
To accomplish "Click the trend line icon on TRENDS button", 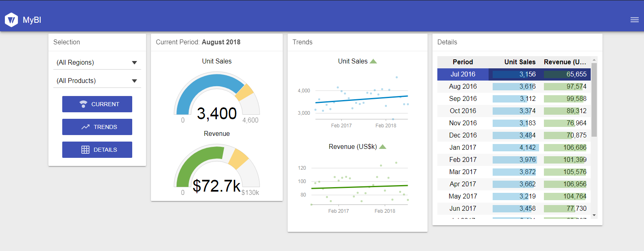I will pyautogui.click(x=85, y=127).
